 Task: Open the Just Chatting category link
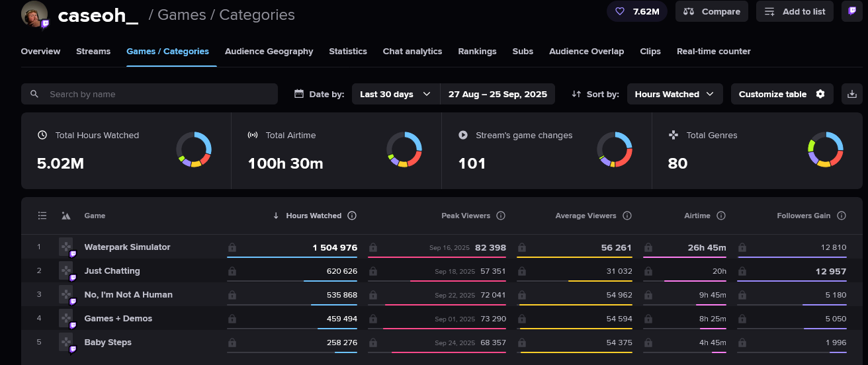coord(112,271)
